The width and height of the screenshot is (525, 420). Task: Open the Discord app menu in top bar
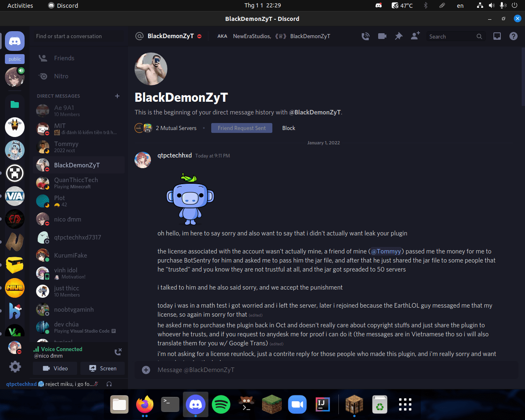click(x=63, y=5)
